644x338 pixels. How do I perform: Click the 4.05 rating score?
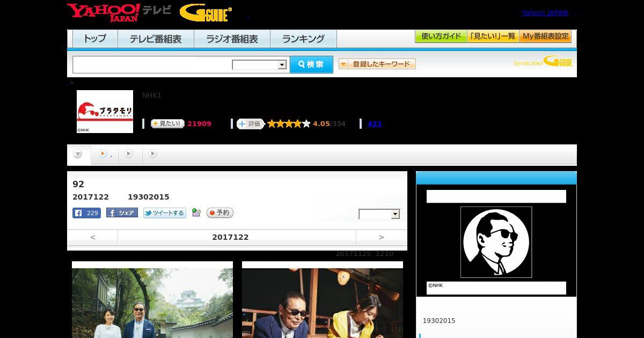(321, 124)
